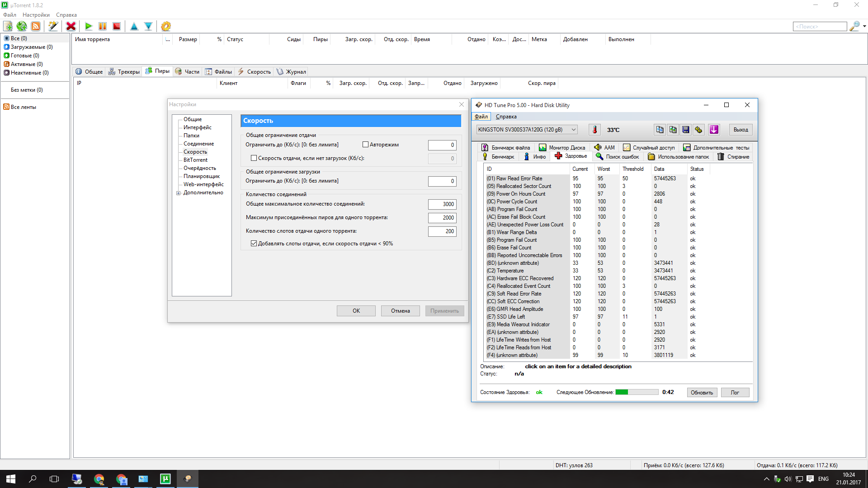Click the thermometer icon in HD Tune
This screenshot has width=868, height=488.
[x=594, y=130]
